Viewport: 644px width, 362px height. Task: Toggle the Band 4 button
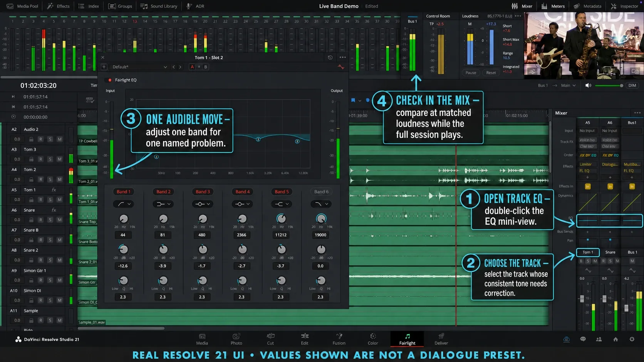[243, 192]
